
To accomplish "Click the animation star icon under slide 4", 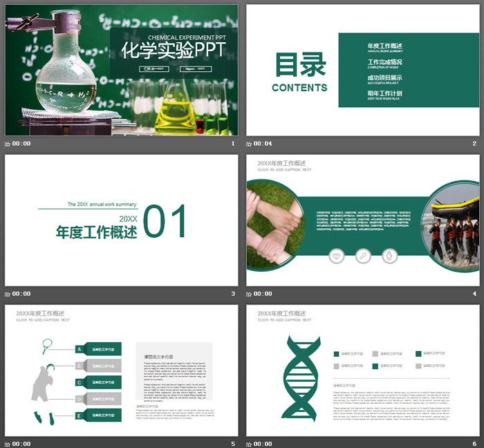I will pyautogui.click(x=249, y=294).
